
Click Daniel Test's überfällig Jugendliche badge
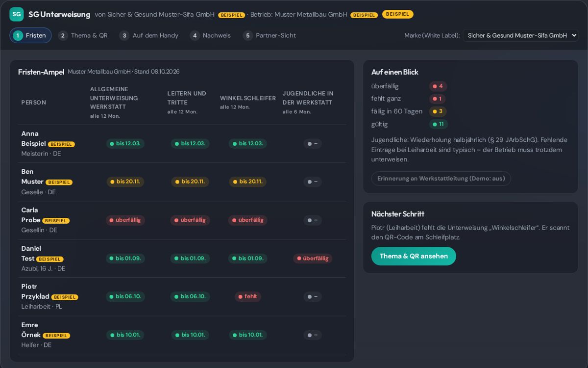(313, 258)
